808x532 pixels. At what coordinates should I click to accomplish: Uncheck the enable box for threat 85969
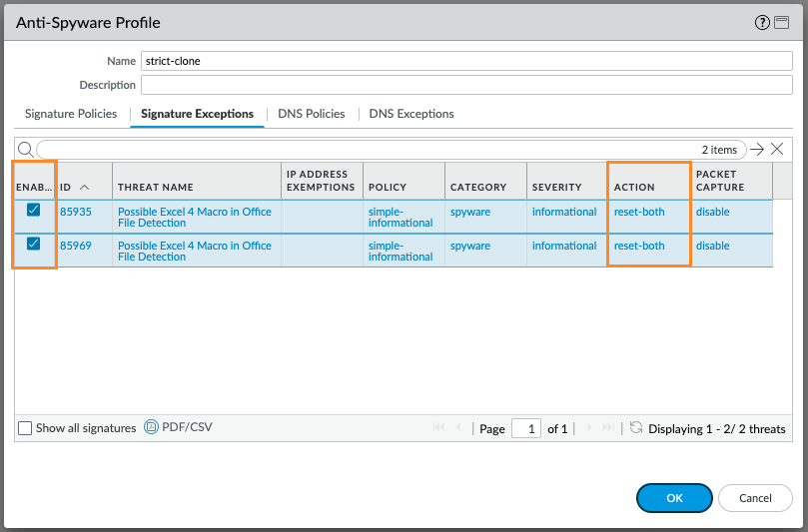[x=34, y=245]
